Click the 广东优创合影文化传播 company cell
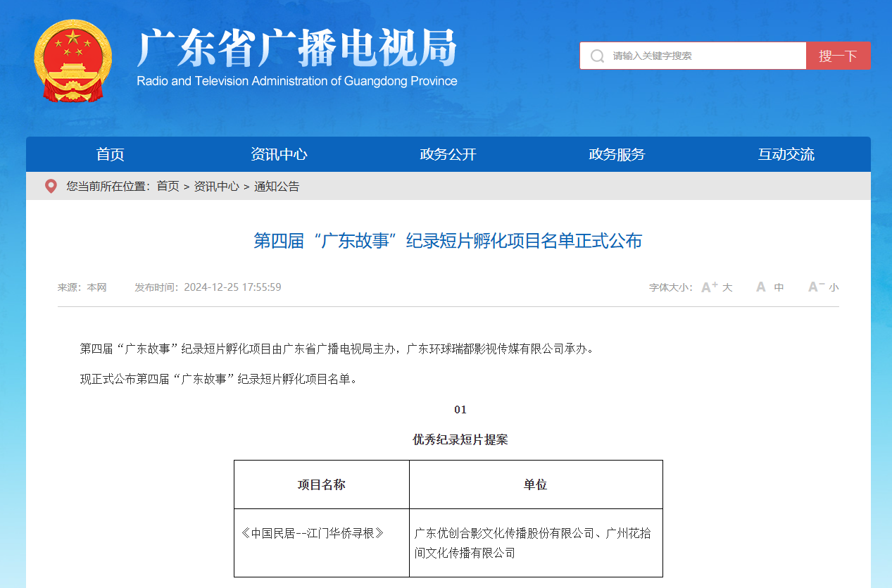The height and width of the screenshot is (588, 892). 536,543
